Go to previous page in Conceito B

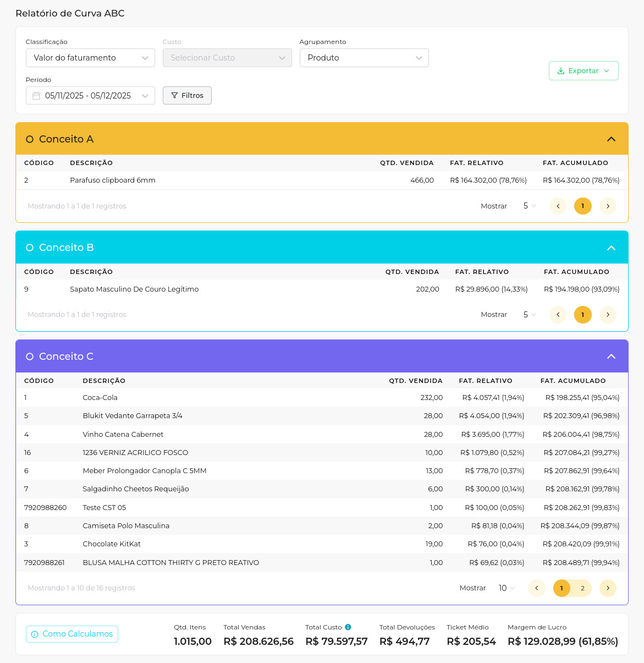tap(558, 315)
